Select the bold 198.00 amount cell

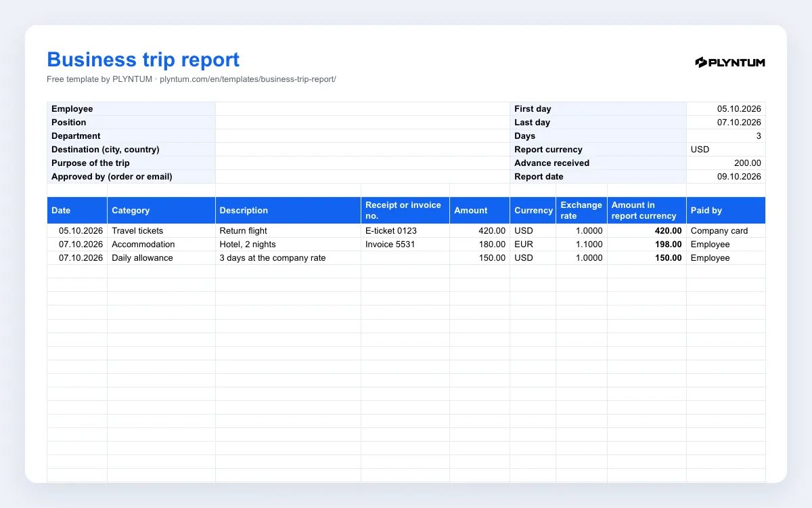[x=647, y=245]
